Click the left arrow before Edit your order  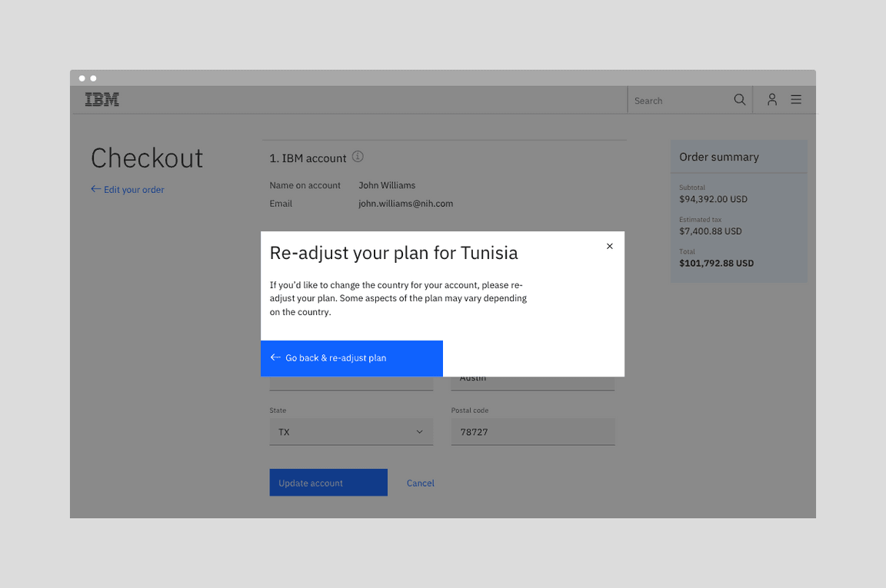pos(96,189)
